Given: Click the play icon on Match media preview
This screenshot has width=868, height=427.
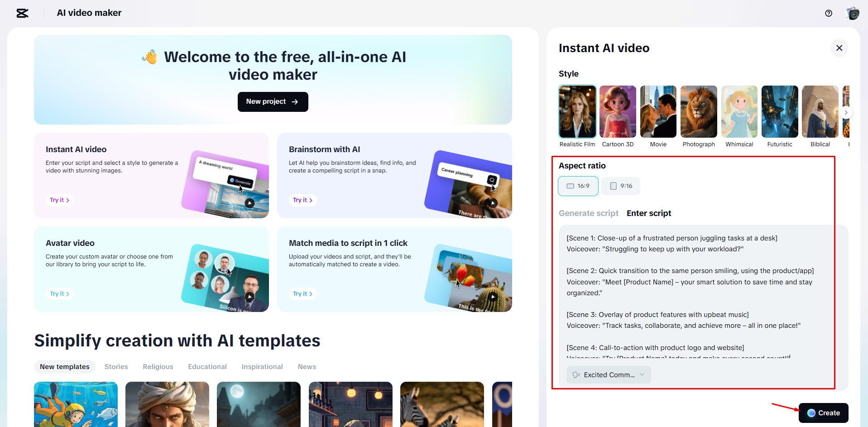Looking at the screenshot, I should (x=493, y=297).
